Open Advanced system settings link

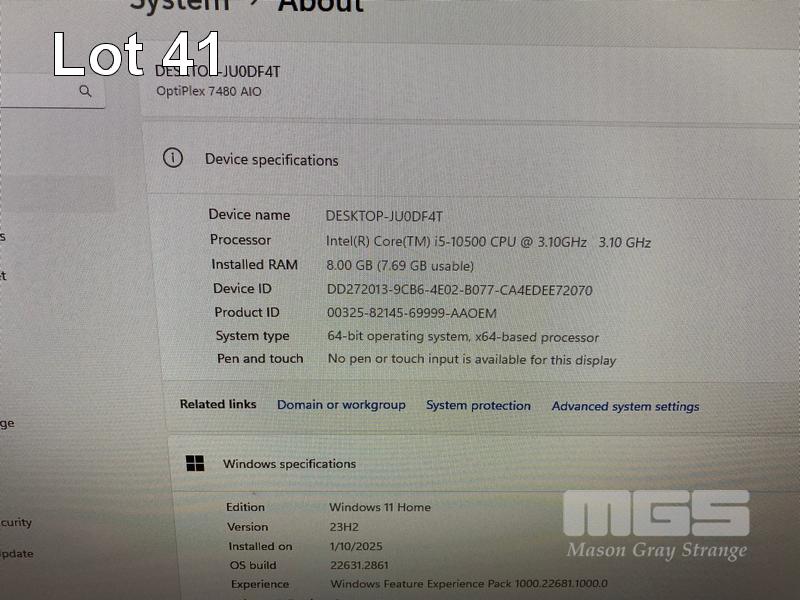[x=625, y=407]
